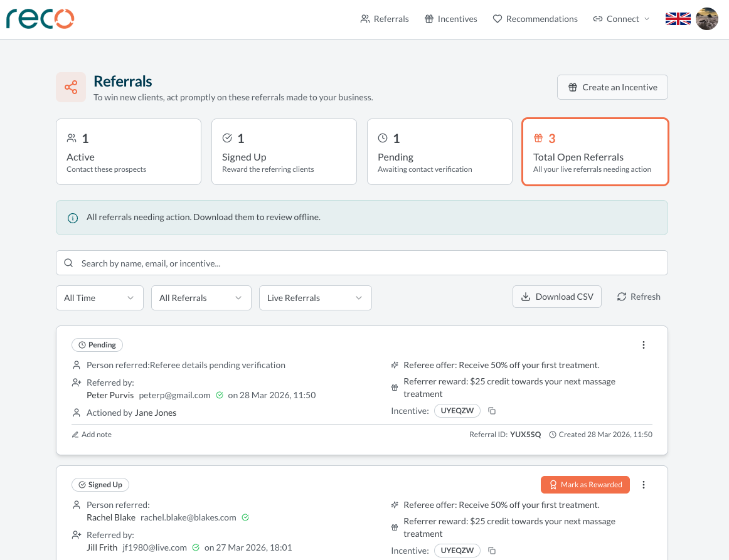729x560 pixels.
Task: Open the kebab menu on the Pending referral card
Action: [643, 344]
